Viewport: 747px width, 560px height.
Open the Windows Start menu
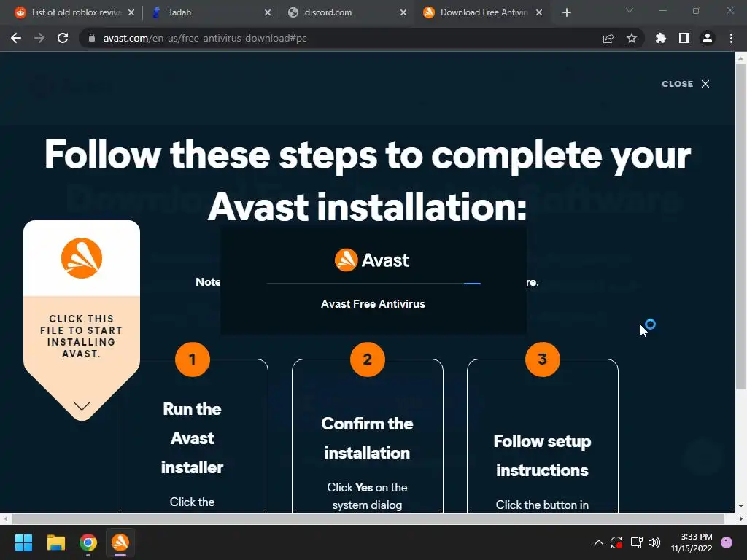click(23, 542)
